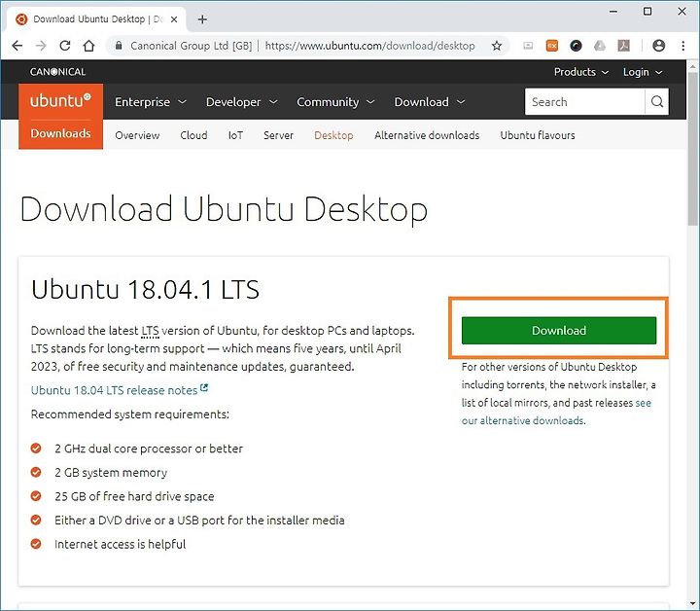
Task: Click the LTS abbreviation in description
Action: pos(150,331)
